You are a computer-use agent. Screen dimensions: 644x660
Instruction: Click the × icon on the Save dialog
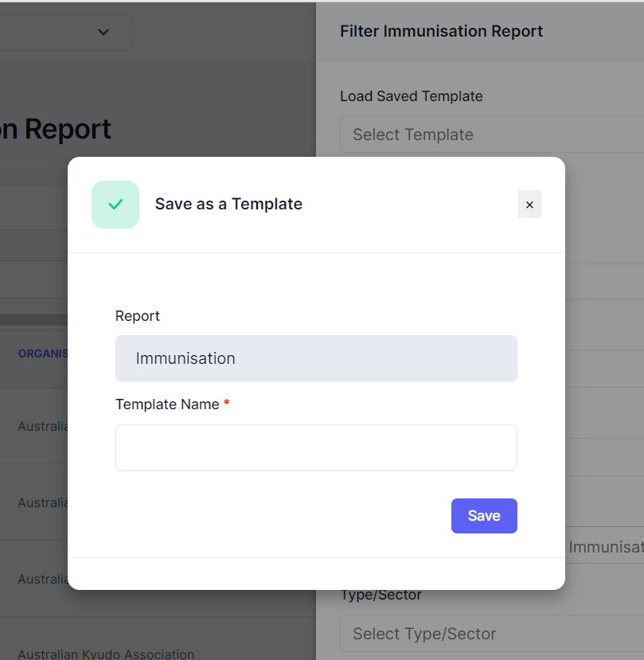(529, 205)
